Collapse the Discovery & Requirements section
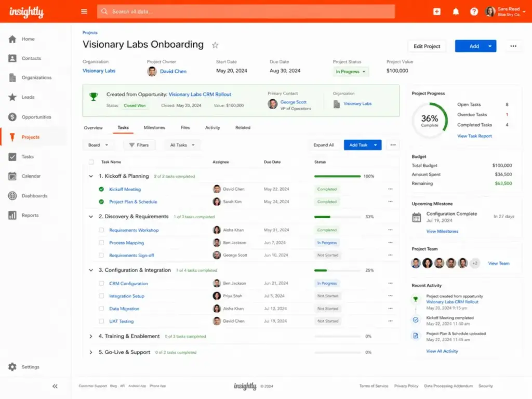Screen dimensions: 532x399 (x=90, y=217)
